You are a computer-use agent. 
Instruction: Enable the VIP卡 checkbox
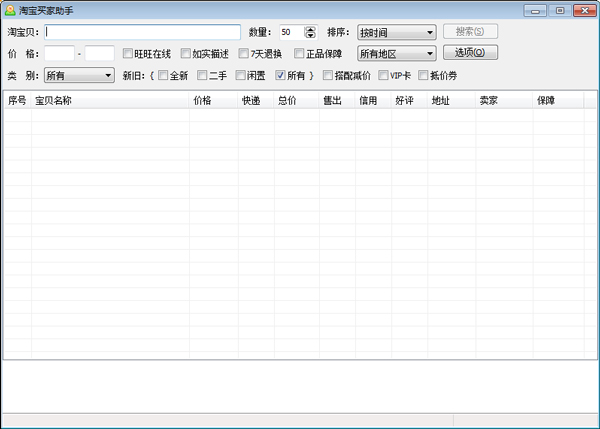384,75
